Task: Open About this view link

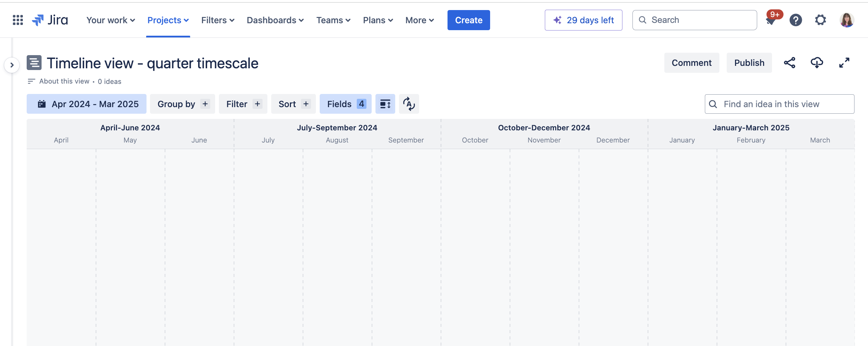Action: pyautogui.click(x=64, y=81)
